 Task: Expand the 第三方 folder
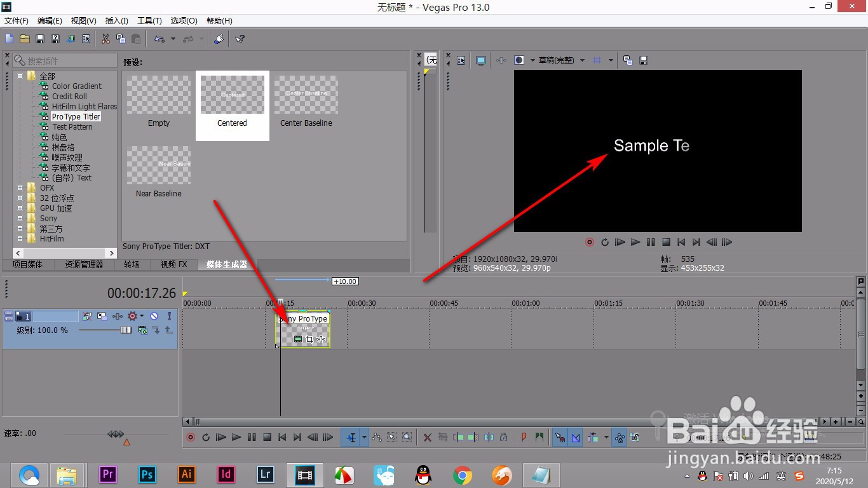pos(20,229)
